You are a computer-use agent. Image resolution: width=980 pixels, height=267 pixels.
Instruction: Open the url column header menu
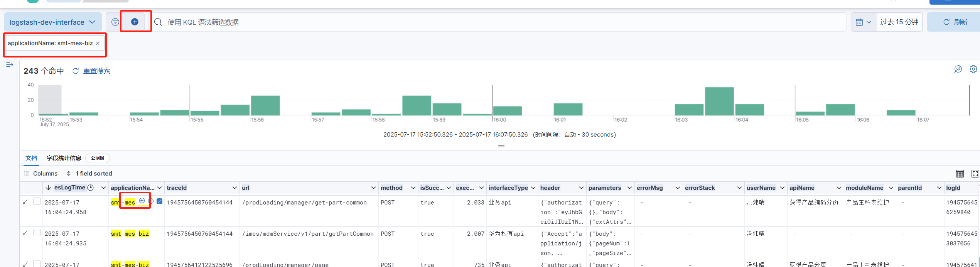(x=373, y=188)
